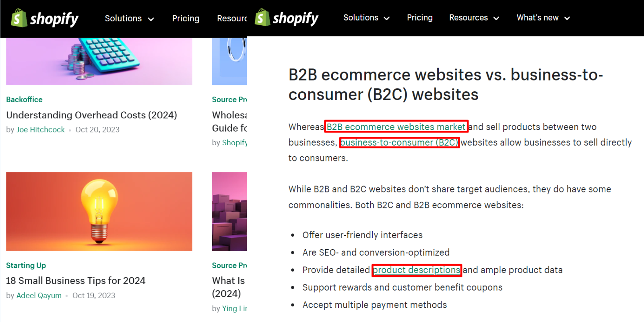This screenshot has height=322, width=644.
Task: Click the light bulb article thumbnail
Action: coord(99,211)
